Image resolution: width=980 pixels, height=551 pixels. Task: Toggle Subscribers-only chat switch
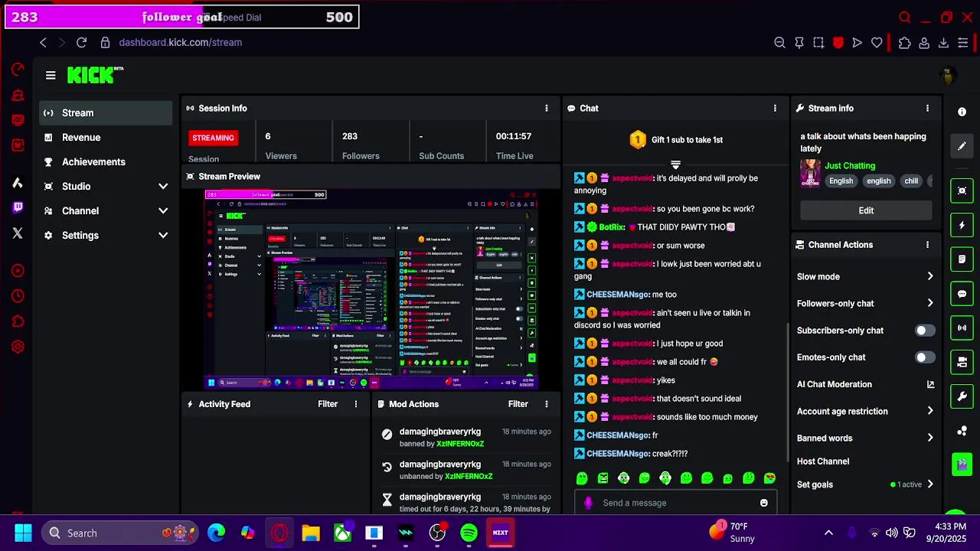(x=925, y=331)
